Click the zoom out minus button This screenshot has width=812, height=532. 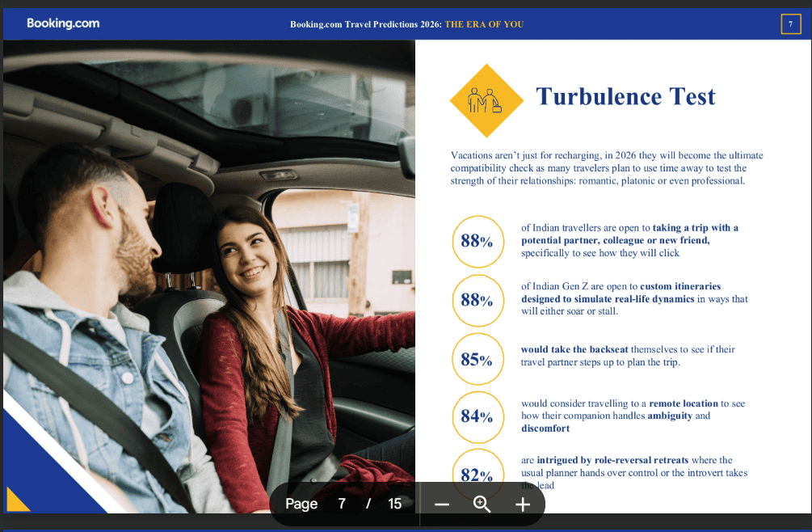coord(441,505)
